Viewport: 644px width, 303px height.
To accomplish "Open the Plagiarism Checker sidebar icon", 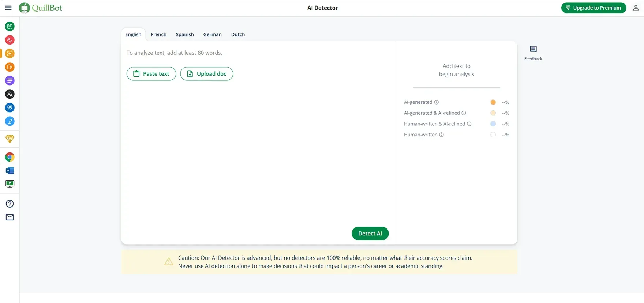I will [10, 67].
